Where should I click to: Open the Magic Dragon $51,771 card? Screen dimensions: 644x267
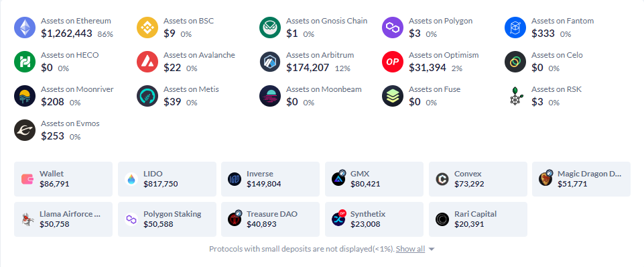pyautogui.click(x=581, y=179)
